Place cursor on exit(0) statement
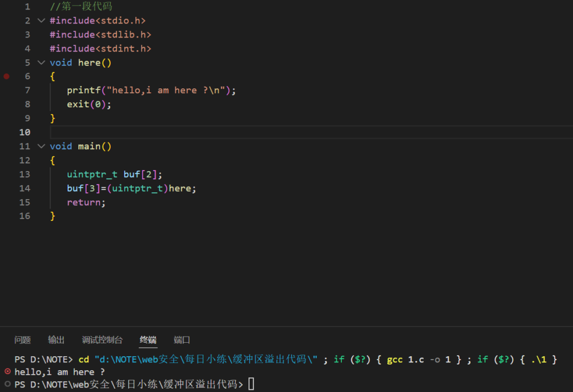573x392 pixels. pos(88,105)
